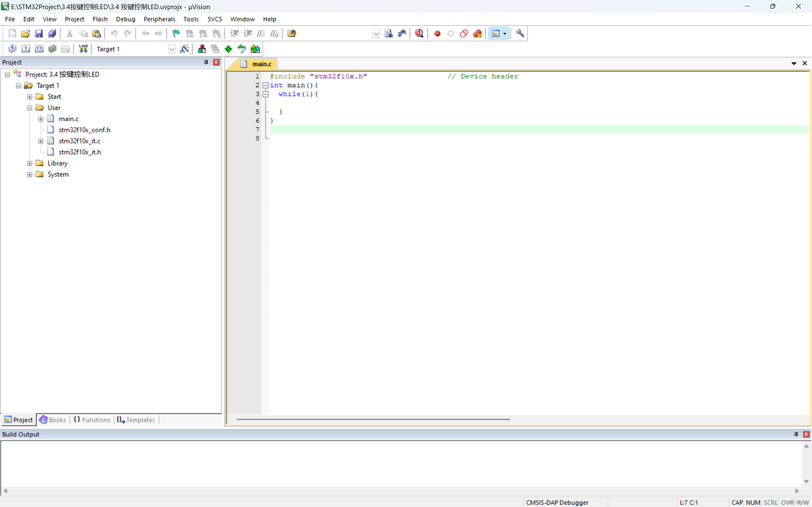Click the Save All toolbar icon
Image resolution: width=812 pixels, height=507 pixels.
(x=52, y=33)
